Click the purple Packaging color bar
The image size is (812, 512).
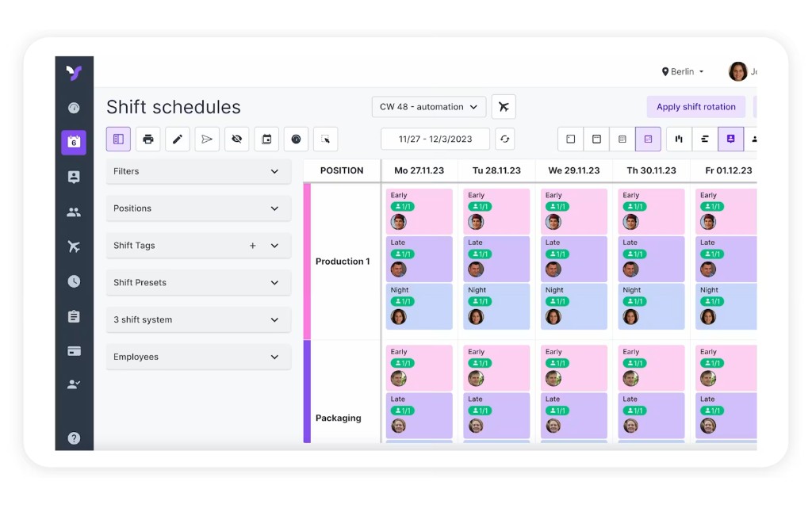307,392
